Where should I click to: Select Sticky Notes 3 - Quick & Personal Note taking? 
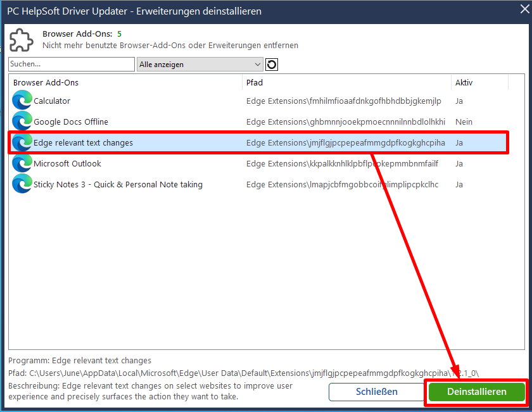pyautogui.click(x=118, y=184)
